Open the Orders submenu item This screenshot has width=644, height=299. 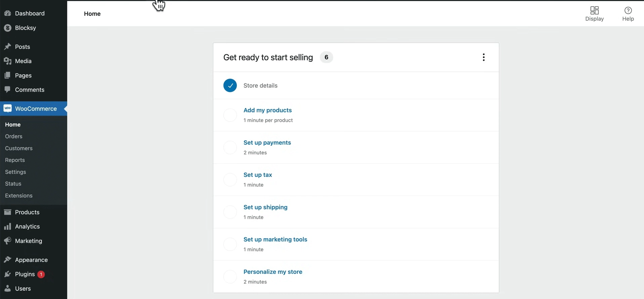coord(14,136)
